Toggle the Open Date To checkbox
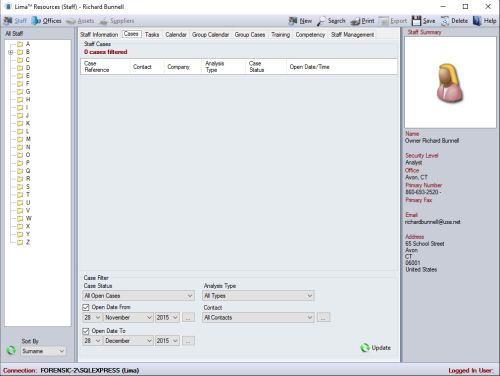This screenshot has width=500, height=376. [86, 331]
